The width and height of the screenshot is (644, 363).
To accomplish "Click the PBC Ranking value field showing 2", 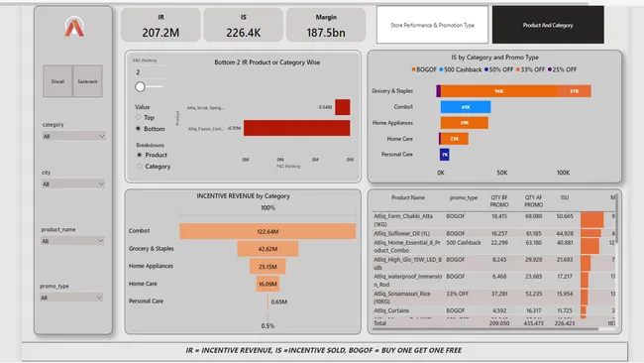I will (150, 72).
